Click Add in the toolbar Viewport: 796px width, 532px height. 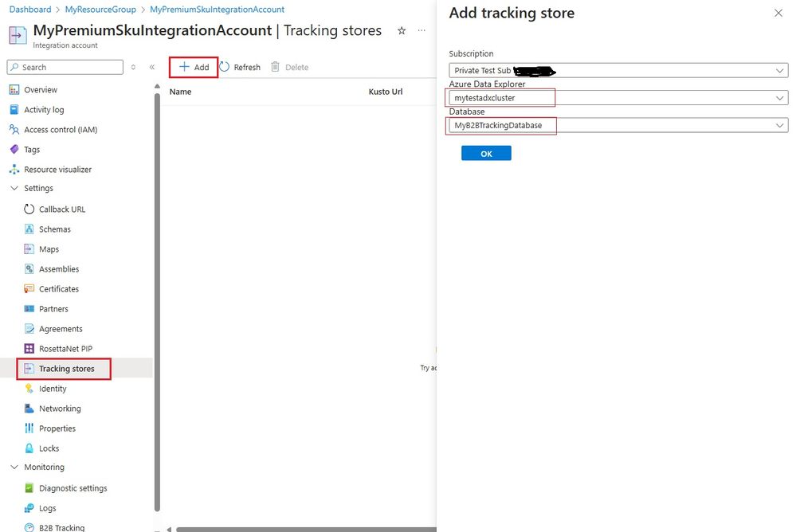coord(194,67)
